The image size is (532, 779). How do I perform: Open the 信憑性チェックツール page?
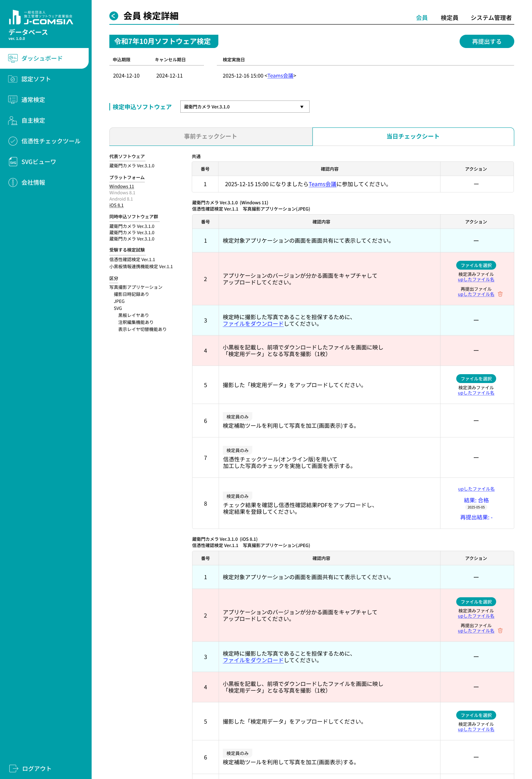tap(51, 141)
